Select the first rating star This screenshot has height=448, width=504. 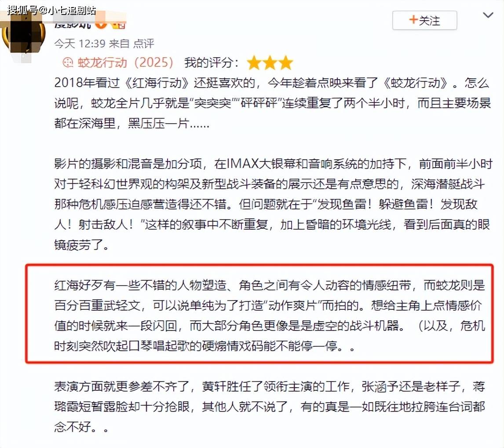(x=254, y=63)
